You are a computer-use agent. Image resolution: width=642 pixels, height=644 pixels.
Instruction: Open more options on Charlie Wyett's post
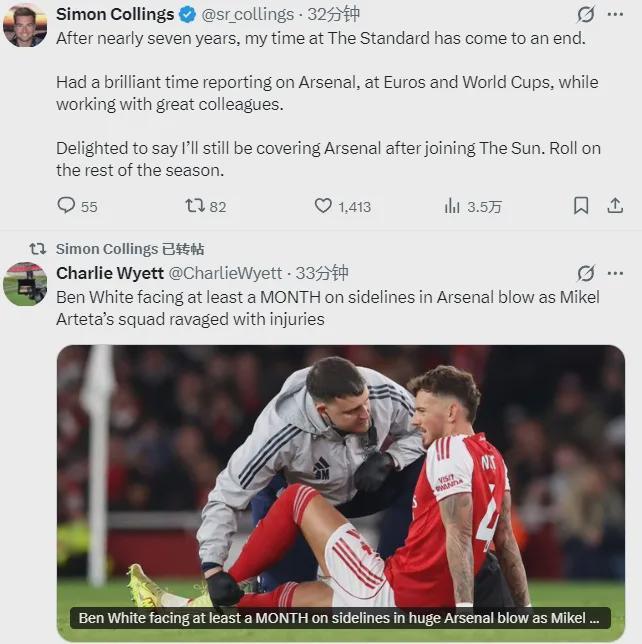tap(617, 273)
